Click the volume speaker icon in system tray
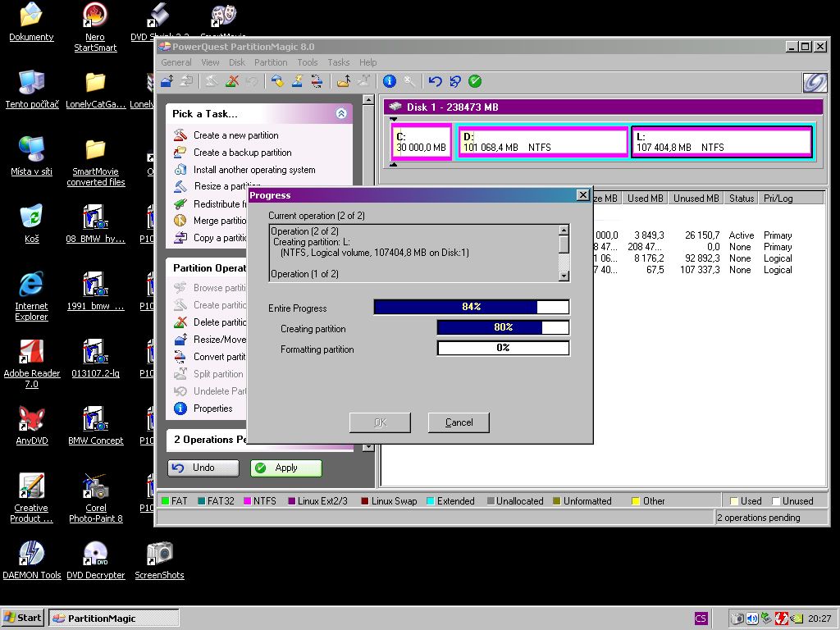This screenshot has height=630, width=840. click(752, 619)
